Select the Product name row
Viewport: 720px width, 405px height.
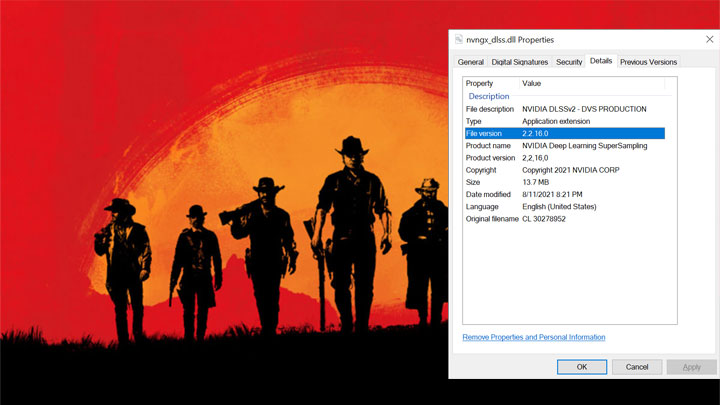pos(565,146)
